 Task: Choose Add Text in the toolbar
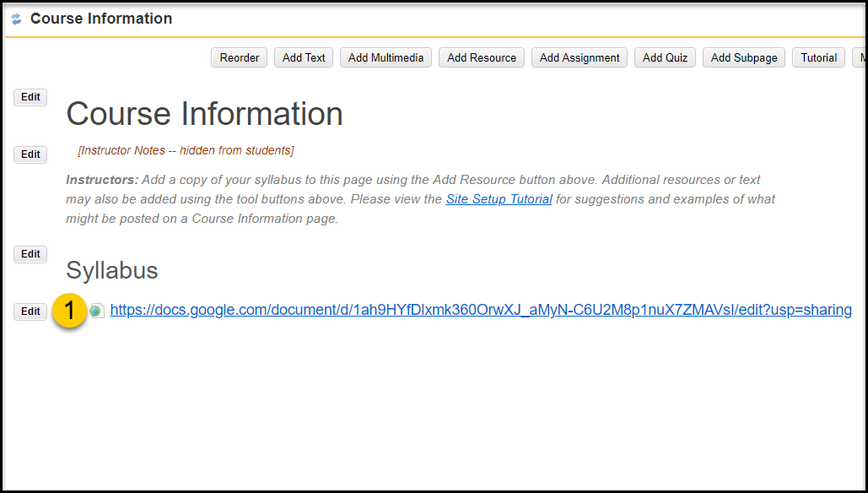pyautogui.click(x=304, y=57)
